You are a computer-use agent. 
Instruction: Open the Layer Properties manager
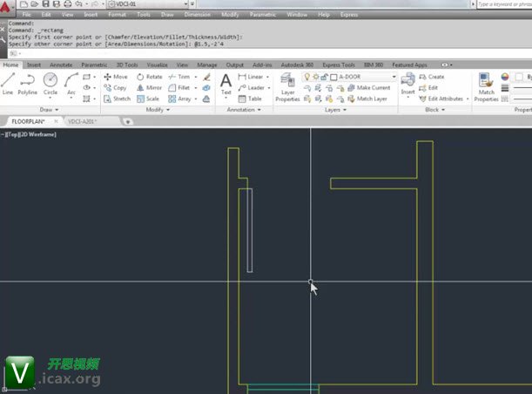(x=287, y=86)
